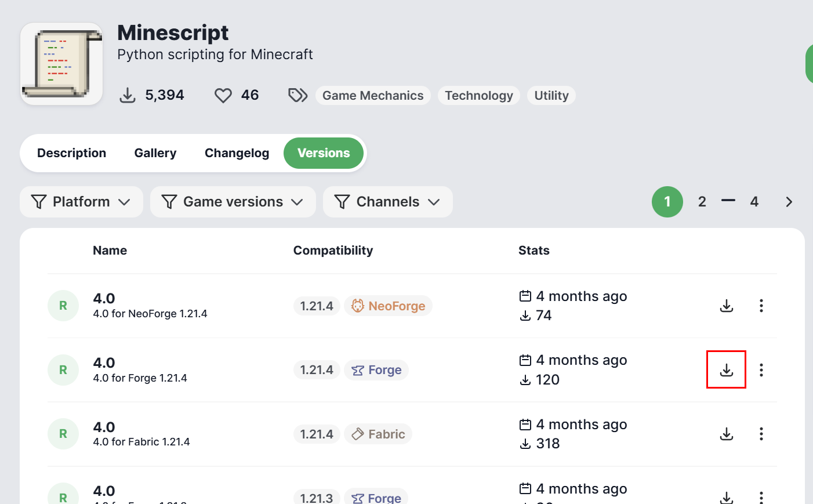Download the 4.0 Forge 1.21.4 version

coord(726,370)
